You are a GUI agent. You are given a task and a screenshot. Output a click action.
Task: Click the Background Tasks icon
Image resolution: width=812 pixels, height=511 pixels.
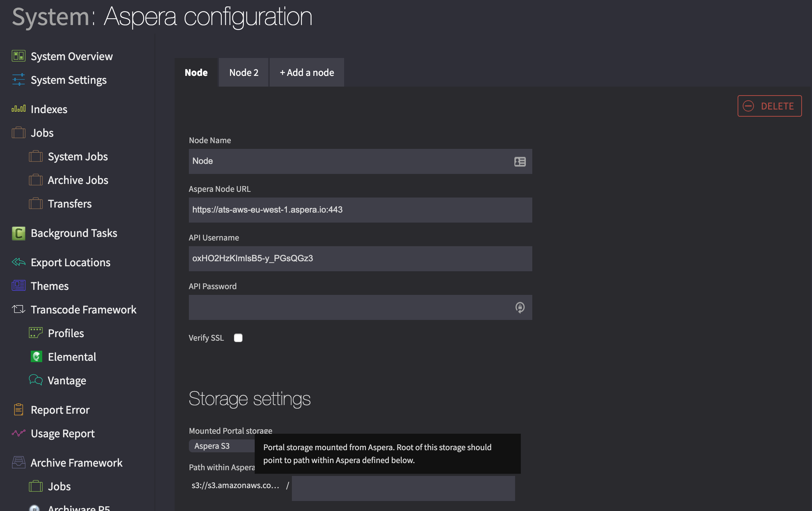click(18, 233)
